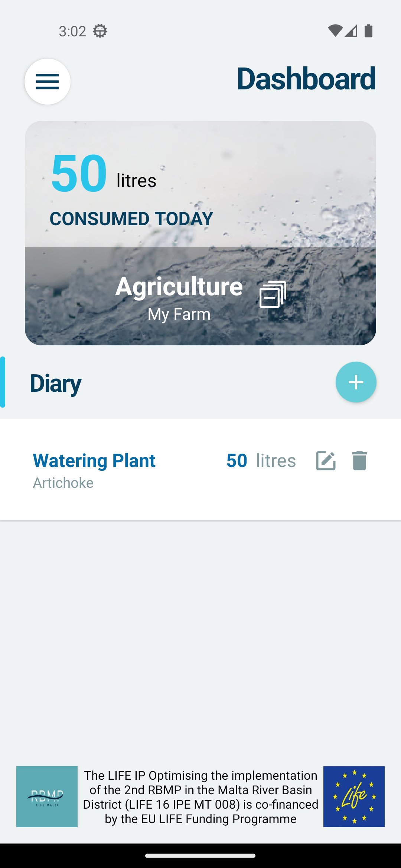Tap the home gesture bar
The image size is (401, 868).
(x=200, y=856)
